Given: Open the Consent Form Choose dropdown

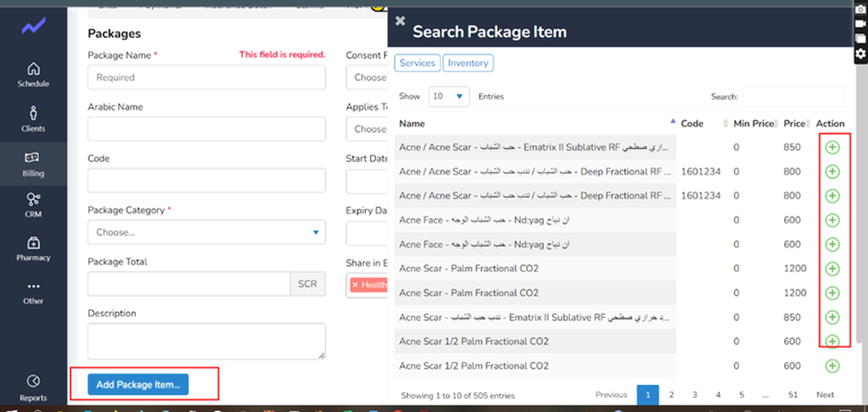Looking at the screenshot, I should (367, 77).
